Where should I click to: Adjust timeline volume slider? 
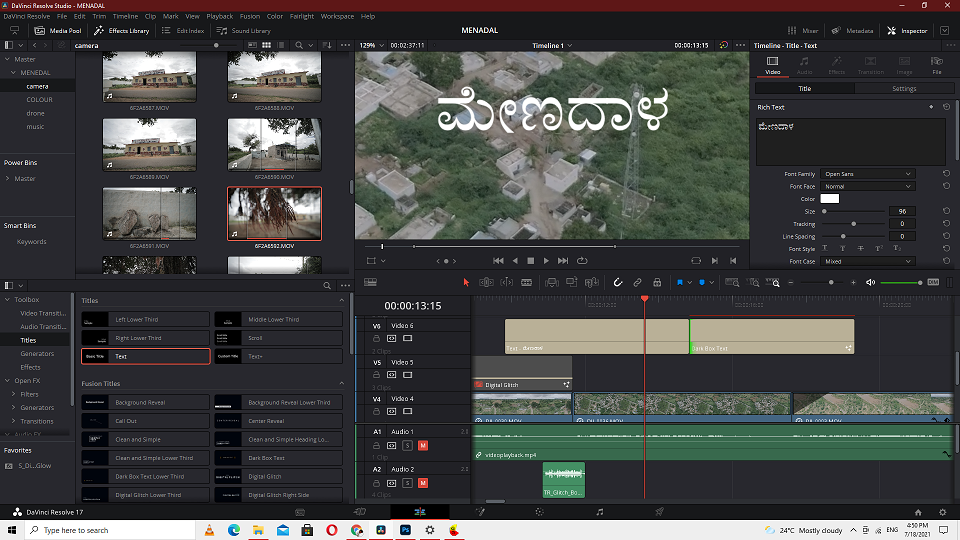point(901,282)
